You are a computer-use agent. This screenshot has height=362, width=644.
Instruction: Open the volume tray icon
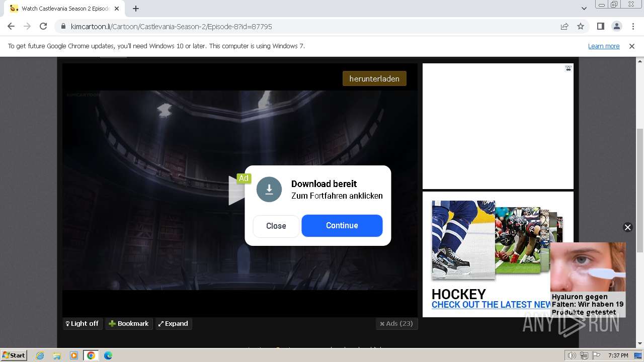click(x=572, y=355)
